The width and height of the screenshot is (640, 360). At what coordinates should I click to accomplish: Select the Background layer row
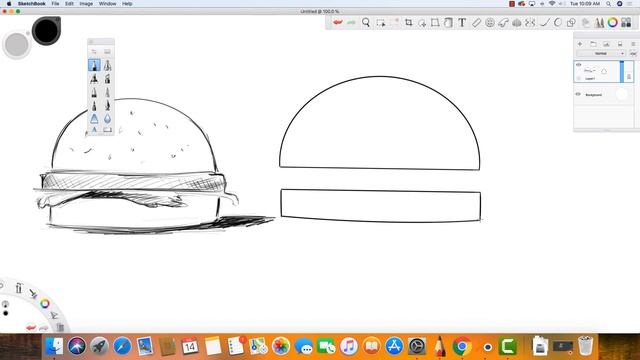pyautogui.click(x=604, y=94)
